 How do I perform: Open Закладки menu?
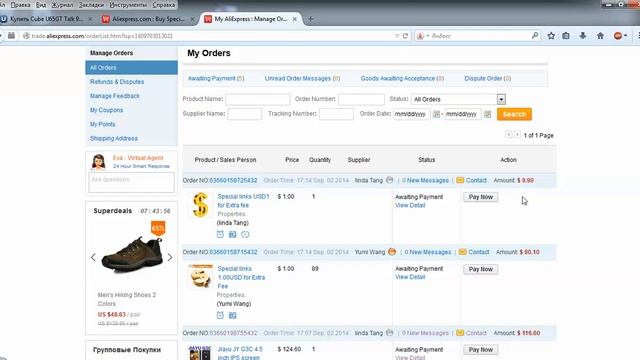tap(91, 5)
